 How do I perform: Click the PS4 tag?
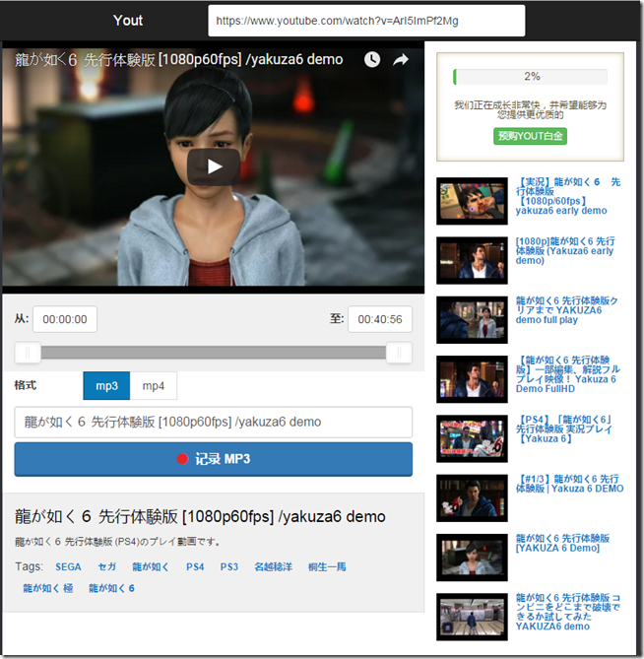(x=195, y=567)
